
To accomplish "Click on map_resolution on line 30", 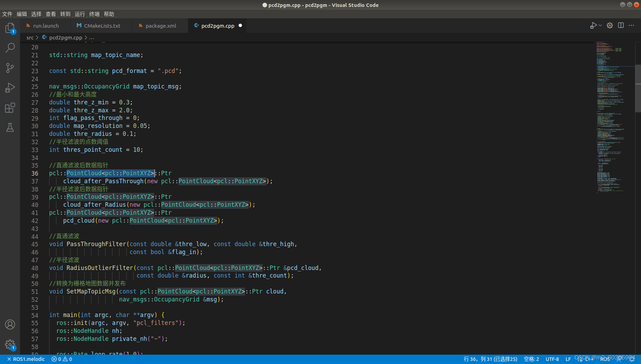I will (x=98, y=126).
